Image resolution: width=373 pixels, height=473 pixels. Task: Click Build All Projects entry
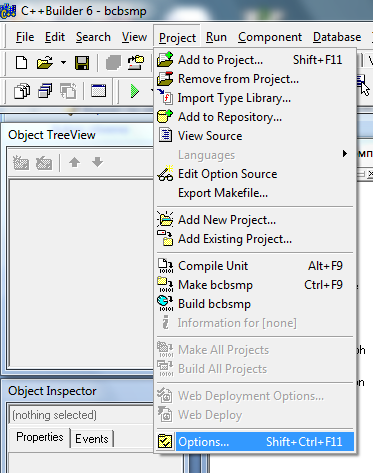(x=255, y=369)
